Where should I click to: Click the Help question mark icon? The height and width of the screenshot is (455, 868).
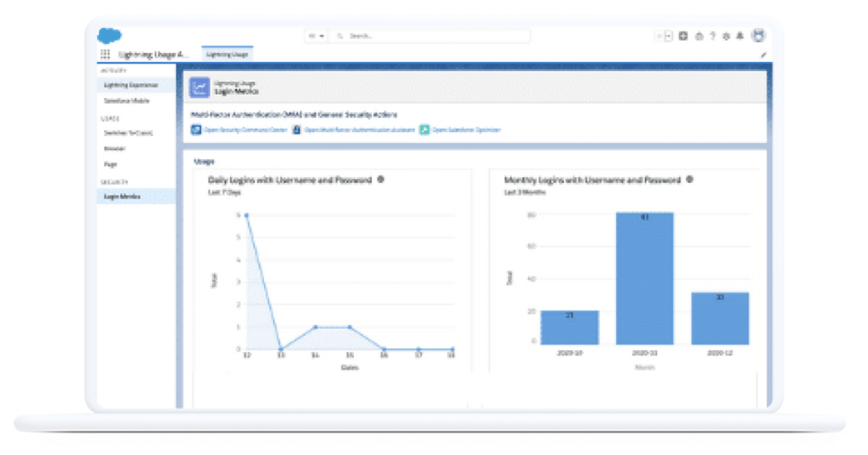[712, 36]
